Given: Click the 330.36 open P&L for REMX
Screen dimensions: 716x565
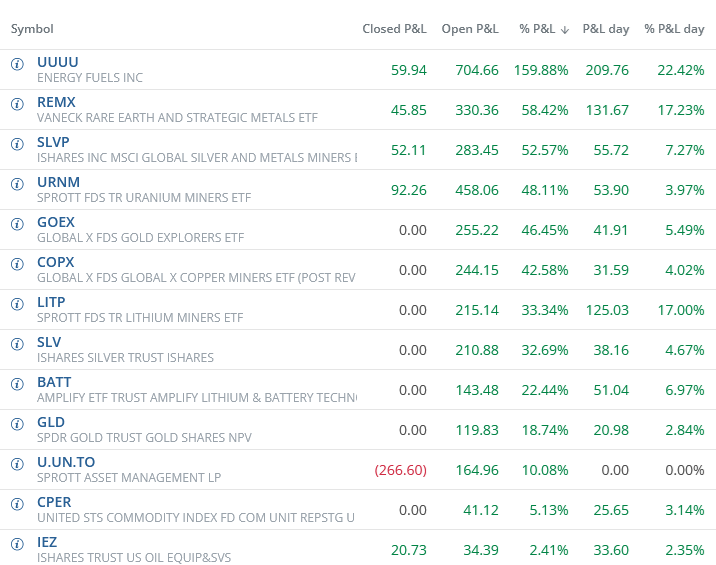Looking at the screenshot, I should (477, 110).
